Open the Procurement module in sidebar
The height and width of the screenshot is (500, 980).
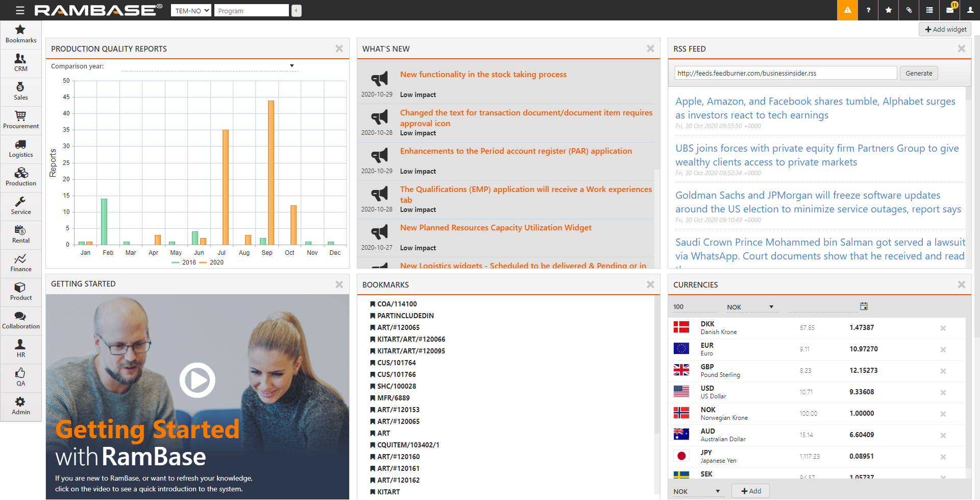21,120
